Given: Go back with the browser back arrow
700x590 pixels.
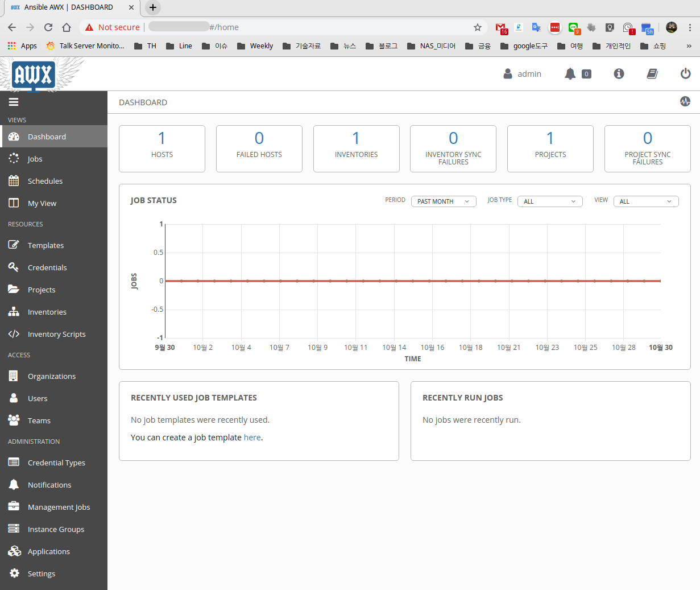Looking at the screenshot, I should click(x=12, y=27).
